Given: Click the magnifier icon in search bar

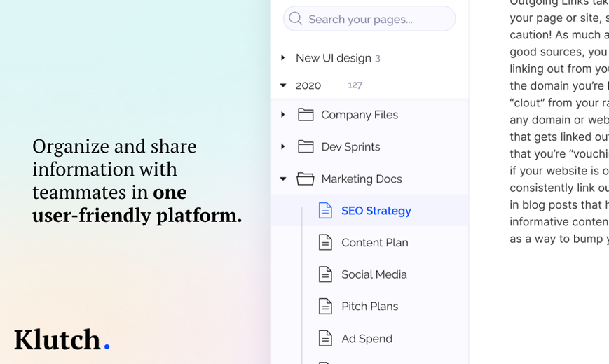Looking at the screenshot, I should tap(295, 18).
